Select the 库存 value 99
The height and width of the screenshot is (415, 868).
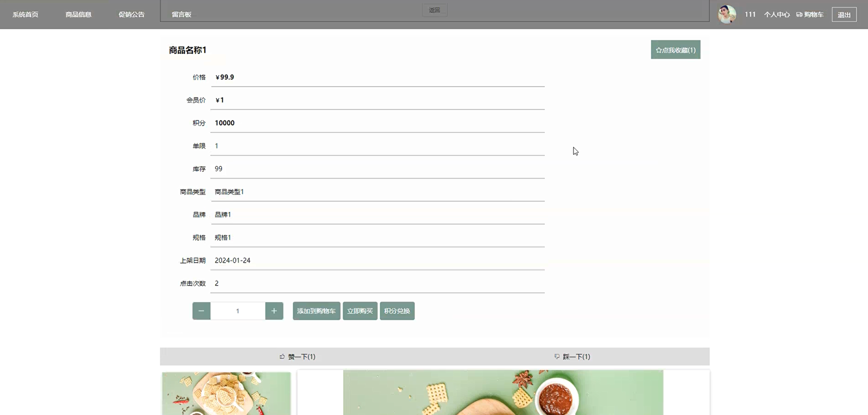point(218,169)
